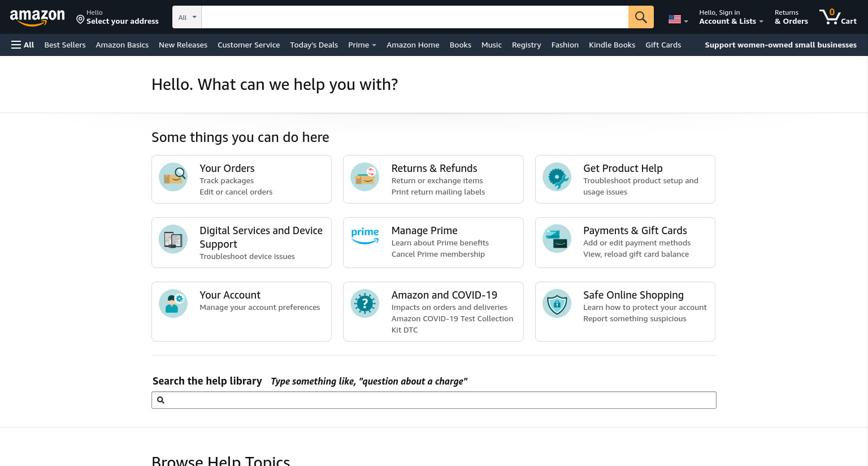This screenshot has height=466, width=868.
Task: Click 'Track packages' text
Action: (227, 180)
